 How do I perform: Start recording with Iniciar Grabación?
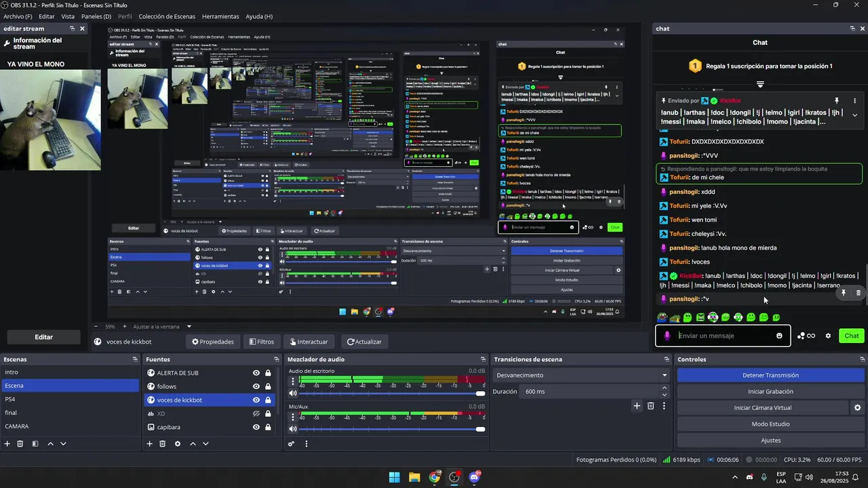(x=770, y=391)
